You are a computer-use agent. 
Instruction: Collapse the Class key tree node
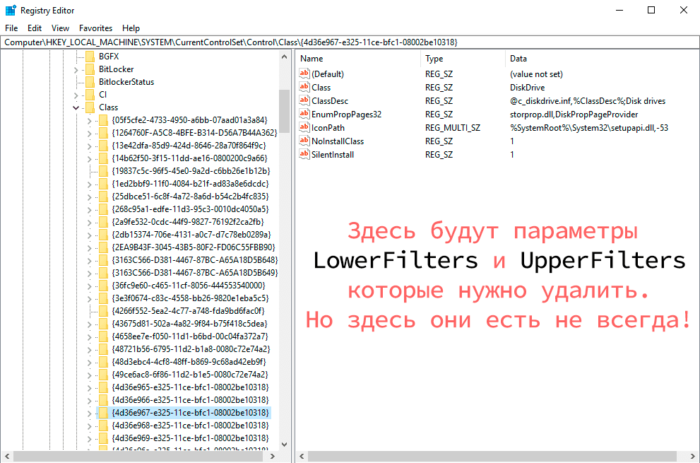pos(76,108)
